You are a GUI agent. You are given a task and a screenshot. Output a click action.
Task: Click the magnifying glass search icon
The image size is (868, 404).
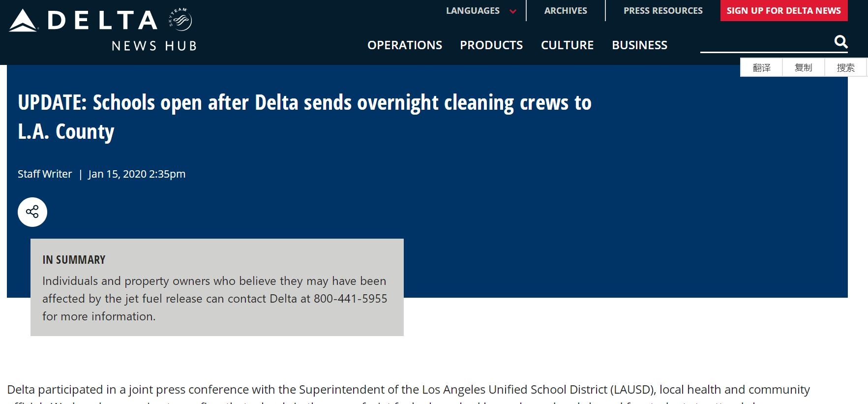click(841, 42)
